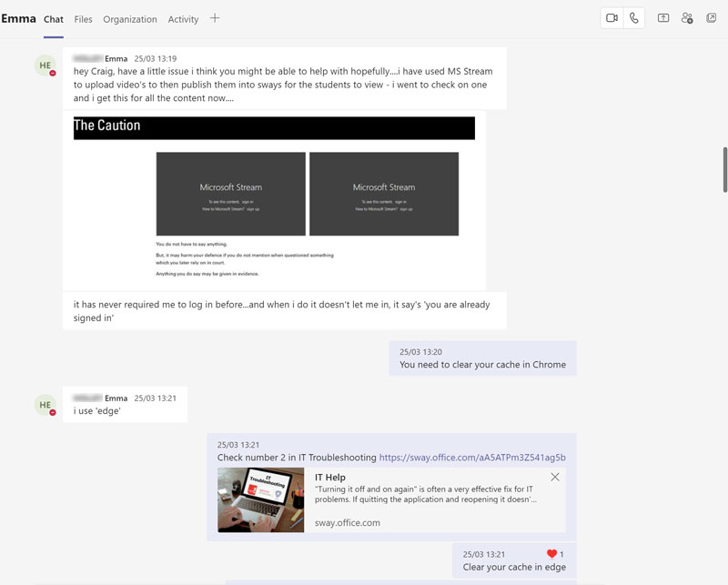The image size is (728, 585).
Task: Switch to the Files tab
Action: click(x=83, y=19)
